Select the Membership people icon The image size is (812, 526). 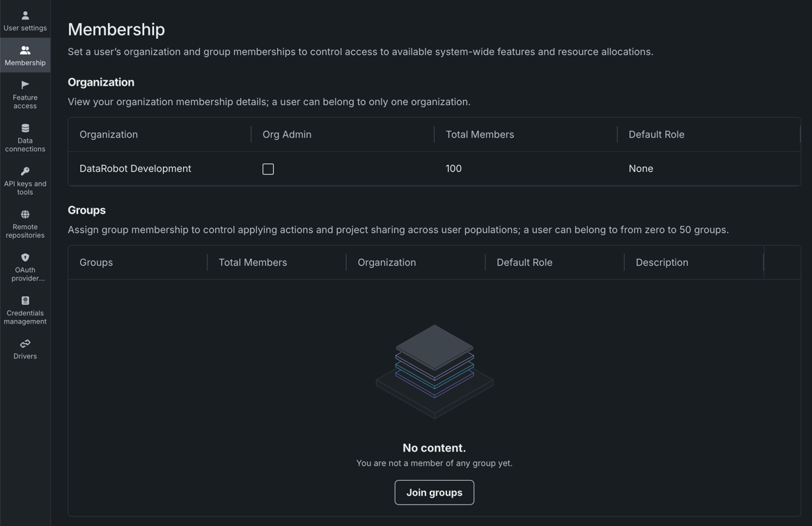(25, 50)
